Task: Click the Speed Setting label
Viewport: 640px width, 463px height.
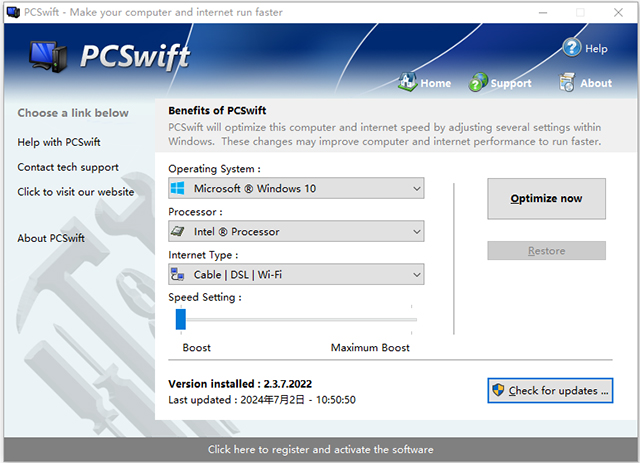Action: pyautogui.click(x=205, y=297)
